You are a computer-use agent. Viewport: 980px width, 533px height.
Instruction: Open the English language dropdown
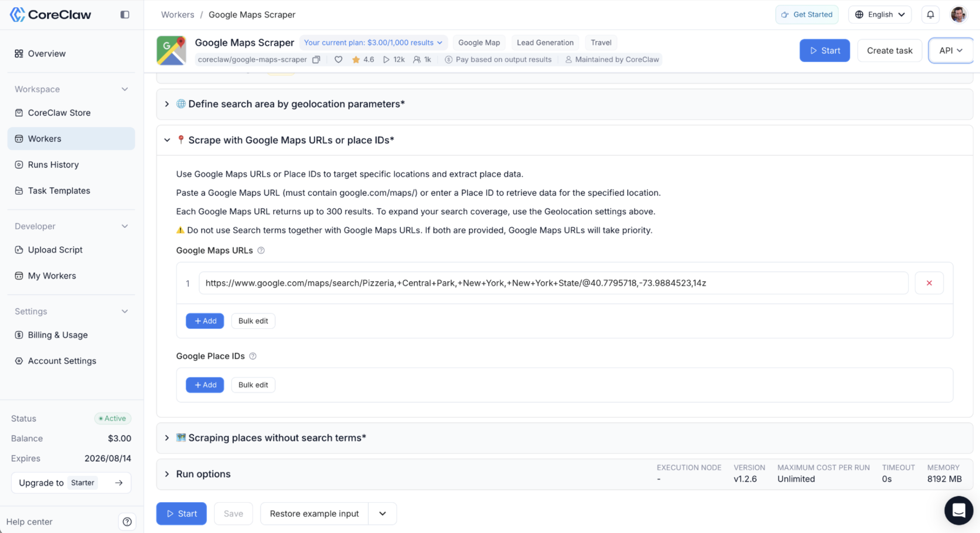(880, 14)
